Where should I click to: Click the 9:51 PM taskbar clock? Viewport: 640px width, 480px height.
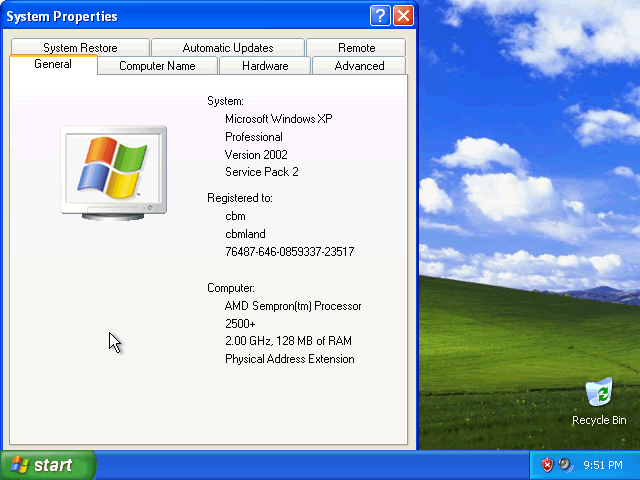[604, 465]
